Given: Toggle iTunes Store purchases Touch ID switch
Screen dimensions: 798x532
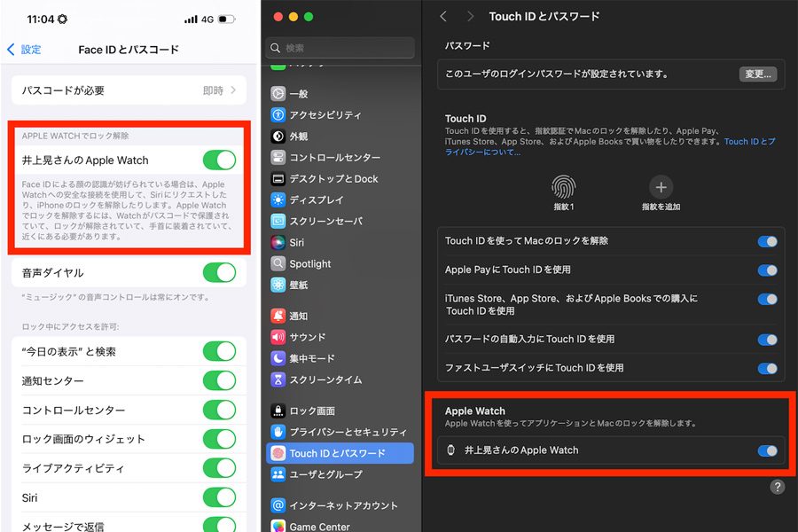Looking at the screenshot, I should [x=768, y=299].
